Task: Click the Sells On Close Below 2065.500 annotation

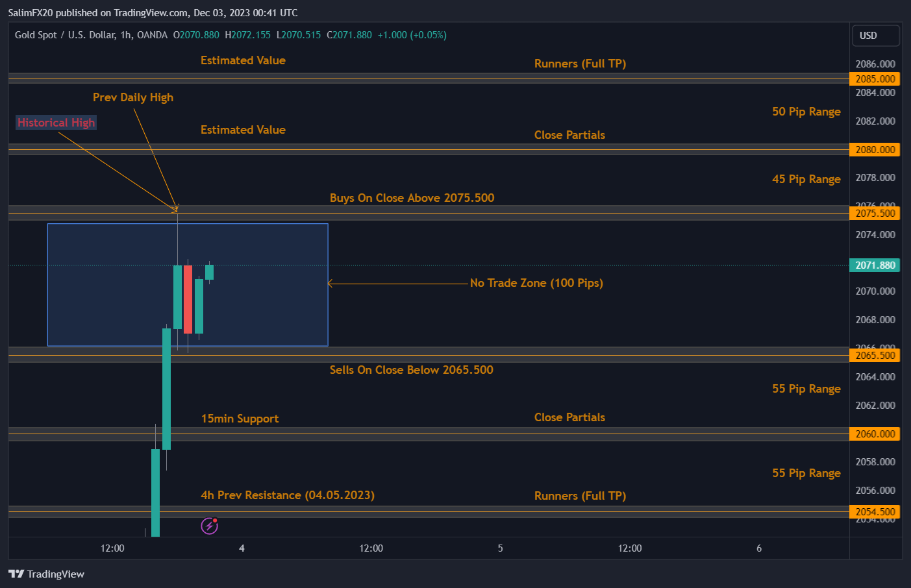Action: (412, 370)
